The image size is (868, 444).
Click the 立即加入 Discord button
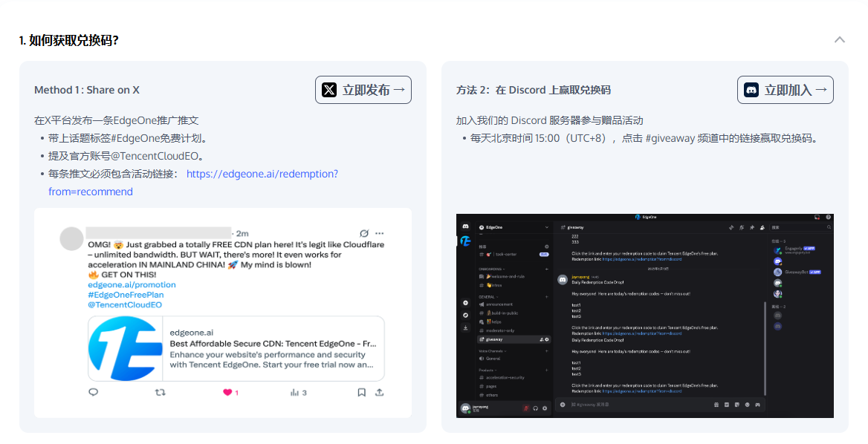[785, 90]
